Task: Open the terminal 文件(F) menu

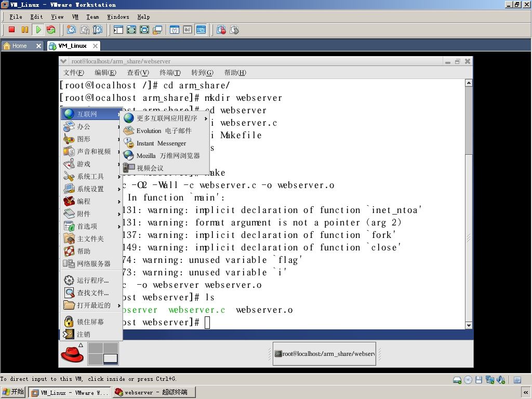Action: (x=74, y=73)
